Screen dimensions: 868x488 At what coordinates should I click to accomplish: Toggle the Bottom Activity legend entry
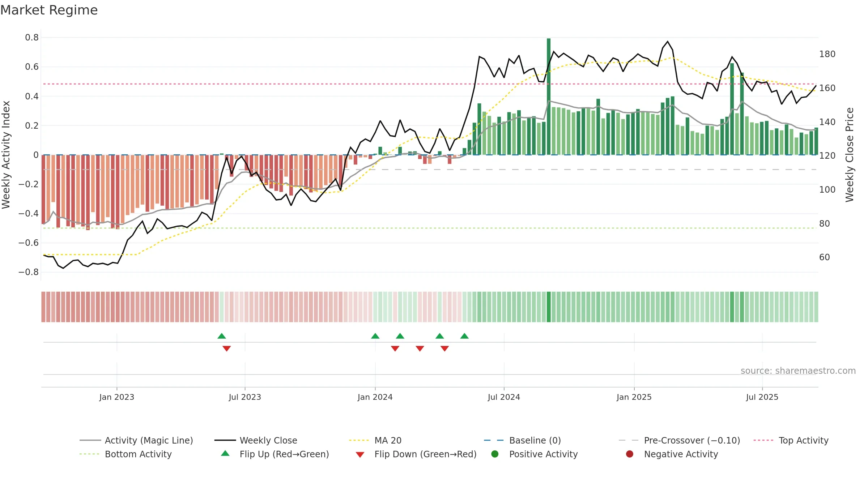(x=125, y=454)
